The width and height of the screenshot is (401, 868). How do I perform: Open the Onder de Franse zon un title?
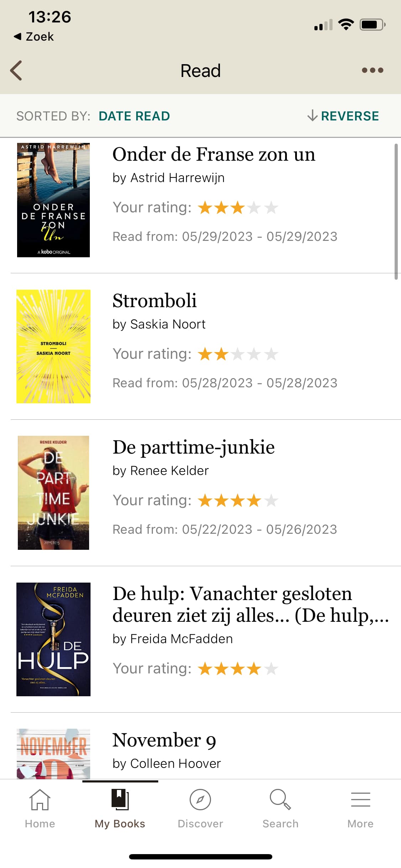click(214, 154)
